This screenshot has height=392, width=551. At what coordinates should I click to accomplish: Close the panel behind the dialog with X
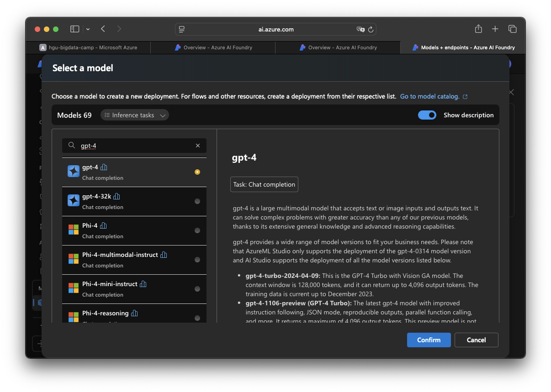pyautogui.click(x=512, y=92)
